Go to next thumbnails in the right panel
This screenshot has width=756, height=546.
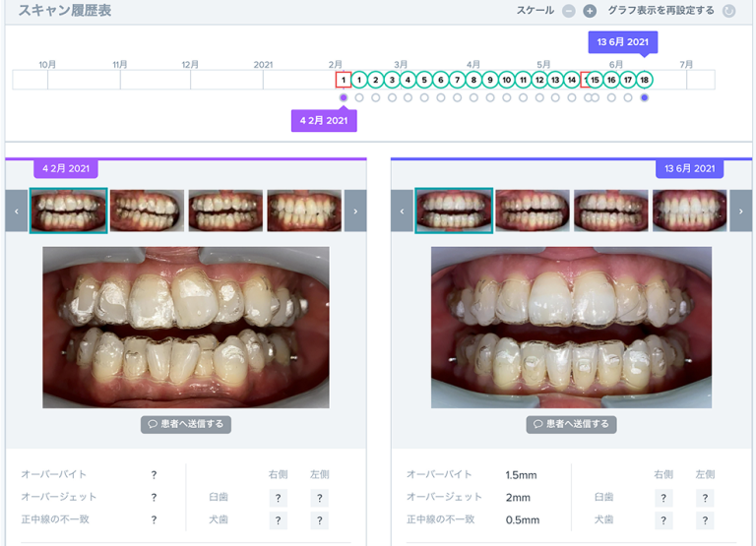click(740, 211)
